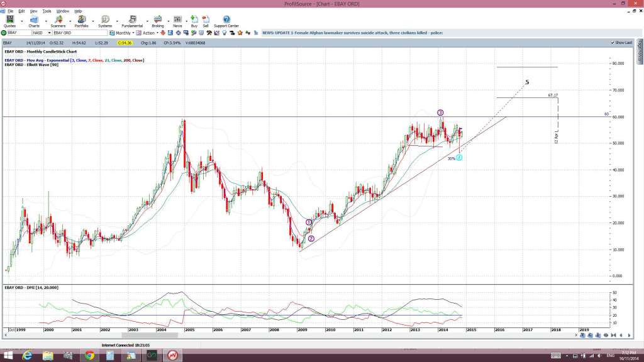
Task: Click the first blue chart view icon at bottom right
Action: click(582, 336)
